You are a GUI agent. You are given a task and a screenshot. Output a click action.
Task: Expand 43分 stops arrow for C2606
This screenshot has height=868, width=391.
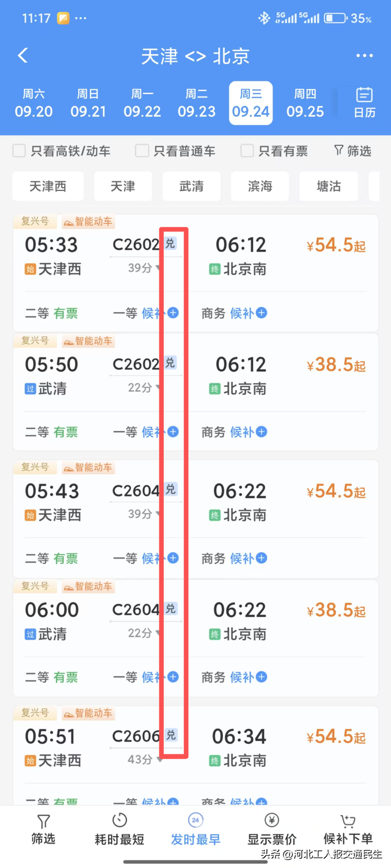159,760
